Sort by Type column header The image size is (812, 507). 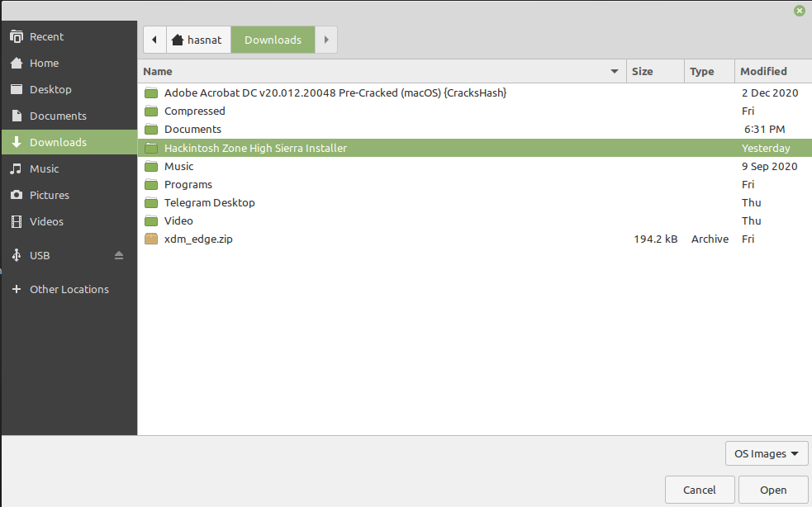710,72
